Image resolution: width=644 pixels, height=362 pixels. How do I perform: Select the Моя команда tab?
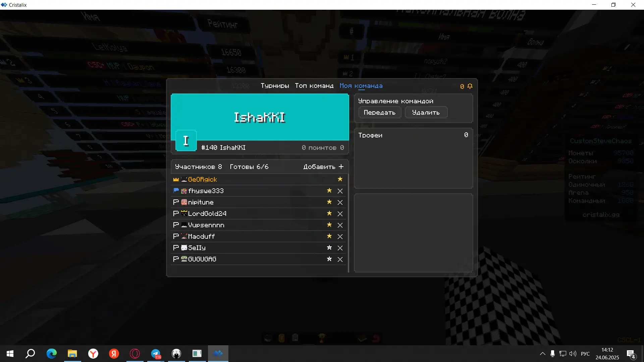coord(361,86)
